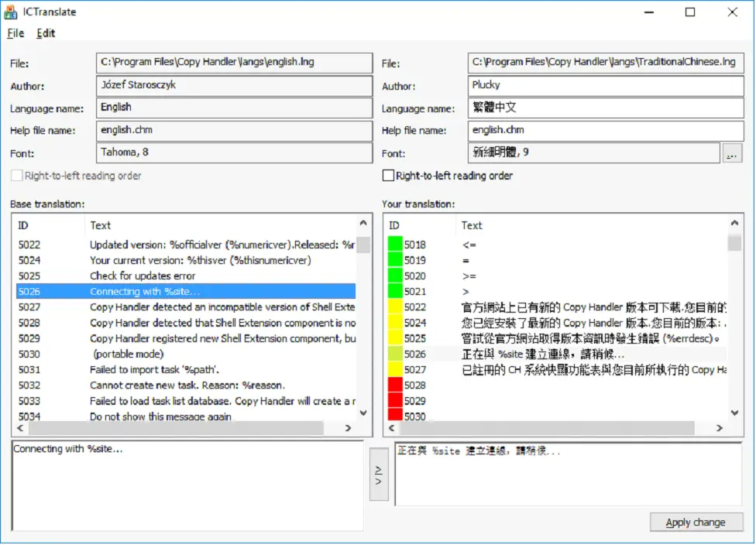Select base row 5024 'Your current version'

(186, 260)
